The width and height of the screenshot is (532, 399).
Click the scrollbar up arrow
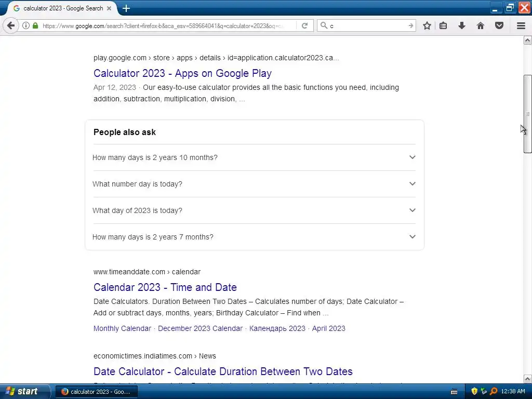tap(527, 41)
